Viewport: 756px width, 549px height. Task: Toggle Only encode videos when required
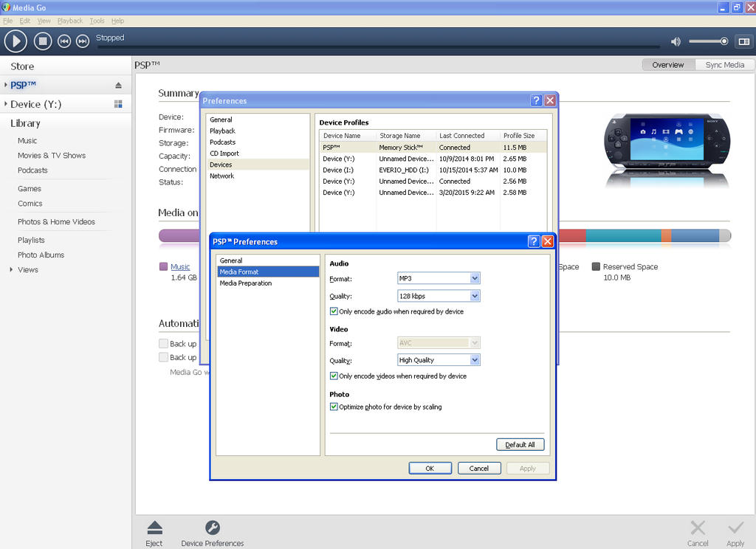coord(334,376)
